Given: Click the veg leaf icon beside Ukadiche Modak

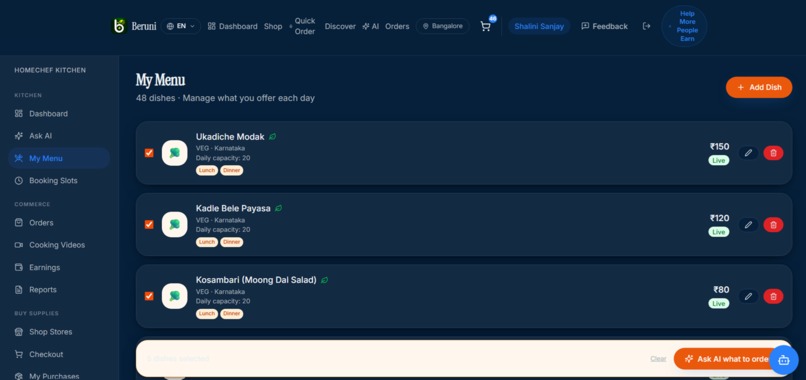Looking at the screenshot, I should [x=272, y=137].
